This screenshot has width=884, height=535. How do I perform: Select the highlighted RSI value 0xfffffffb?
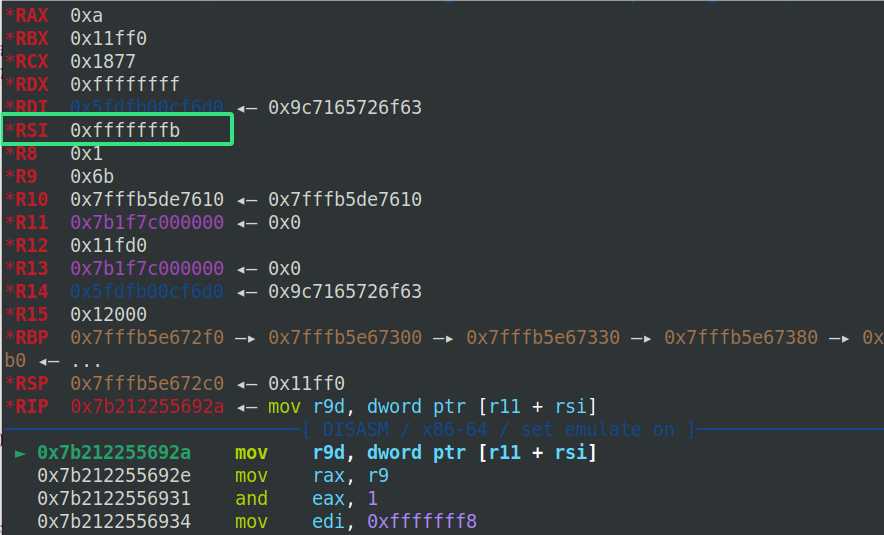click(125, 131)
